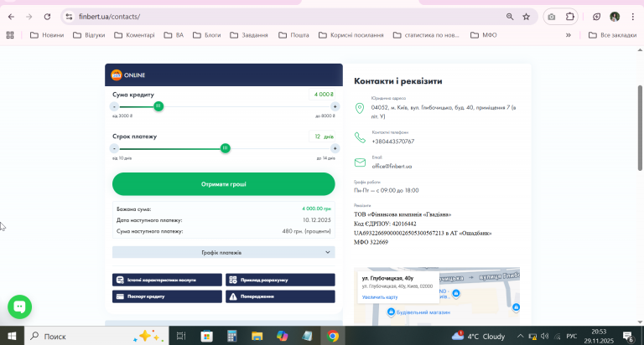Viewport: 644px width, 345px height.
Task: Click the page vertical scrollbar
Action: tap(640, 128)
